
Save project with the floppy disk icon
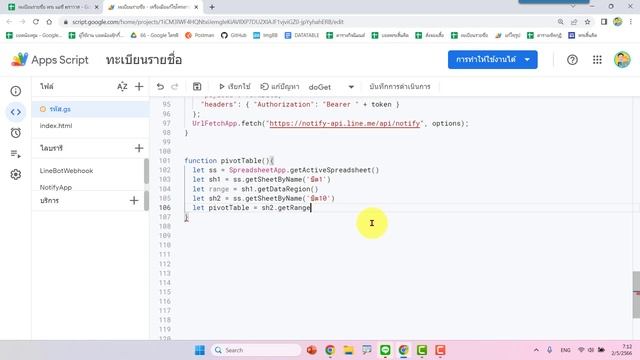[197, 87]
